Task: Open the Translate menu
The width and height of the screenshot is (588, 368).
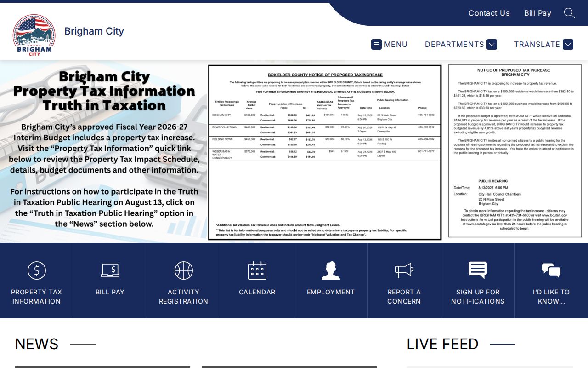Action: (x=543, y=44)
